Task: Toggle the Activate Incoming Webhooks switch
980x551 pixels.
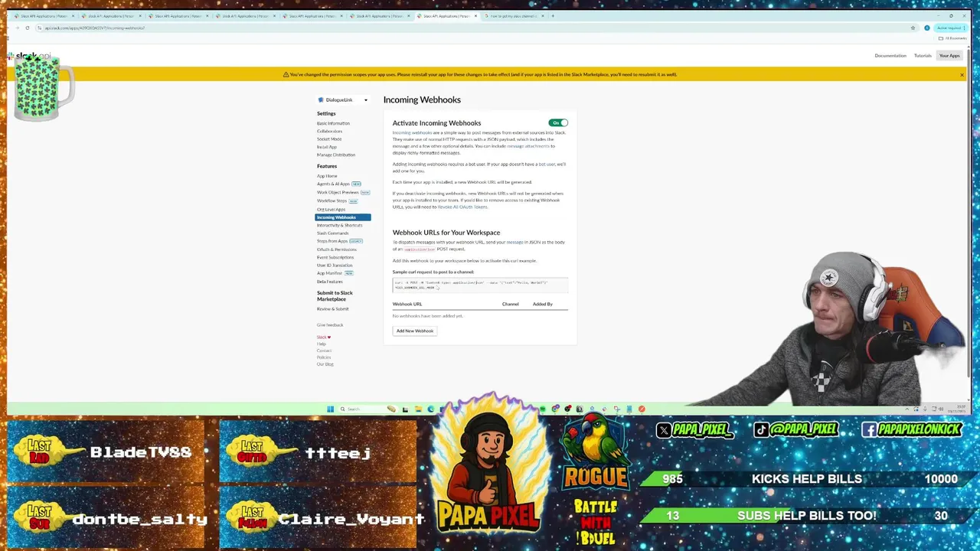Action: pos(558,122)
